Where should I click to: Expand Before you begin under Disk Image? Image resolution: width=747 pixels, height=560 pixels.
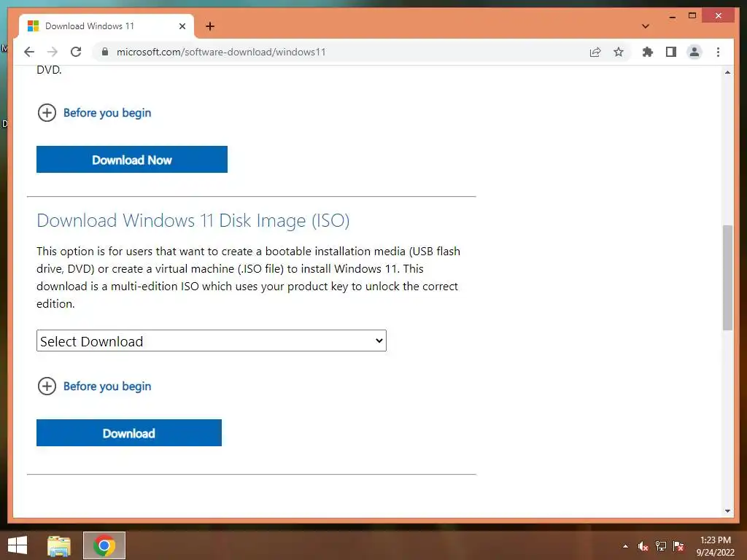(x=94, y=386)
